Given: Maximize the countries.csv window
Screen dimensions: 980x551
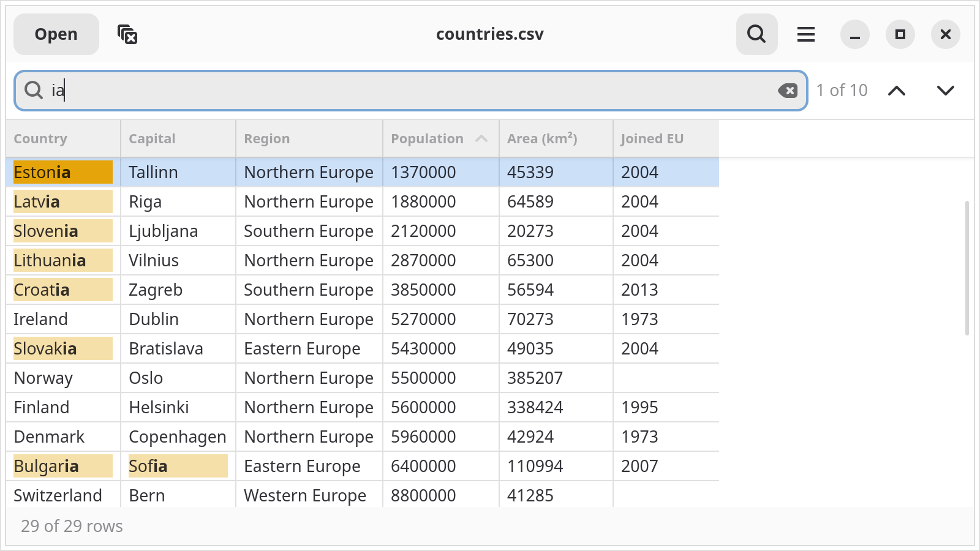Looking at the screenshot, I should coord(900,34).
